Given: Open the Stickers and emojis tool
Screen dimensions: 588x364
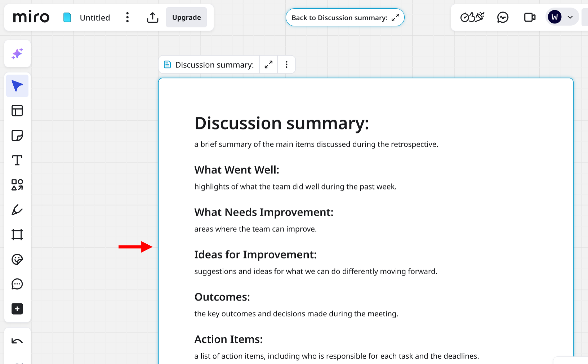Looking at the screenshot, I should 17,259.
